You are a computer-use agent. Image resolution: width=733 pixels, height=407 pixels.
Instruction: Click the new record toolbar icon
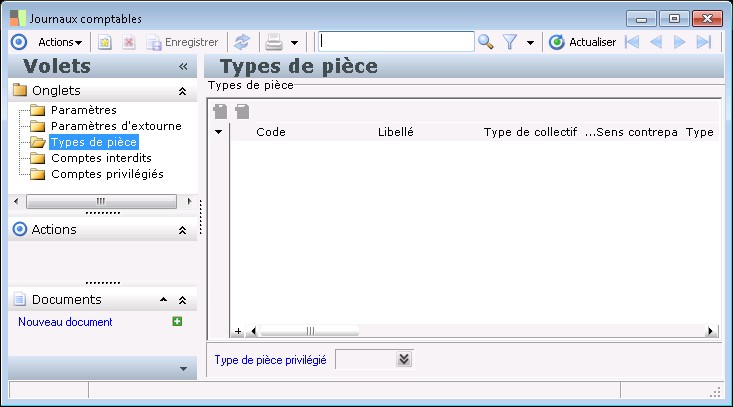point(104,42)
